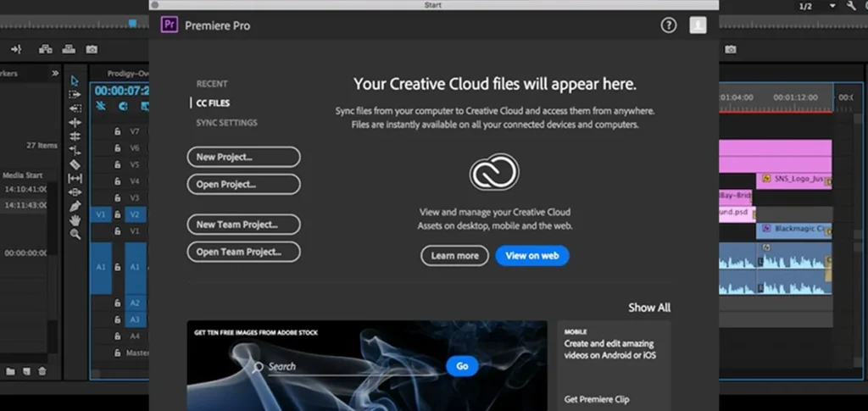
Task: Click the Go to Out point icon
Action: point(15,50)
